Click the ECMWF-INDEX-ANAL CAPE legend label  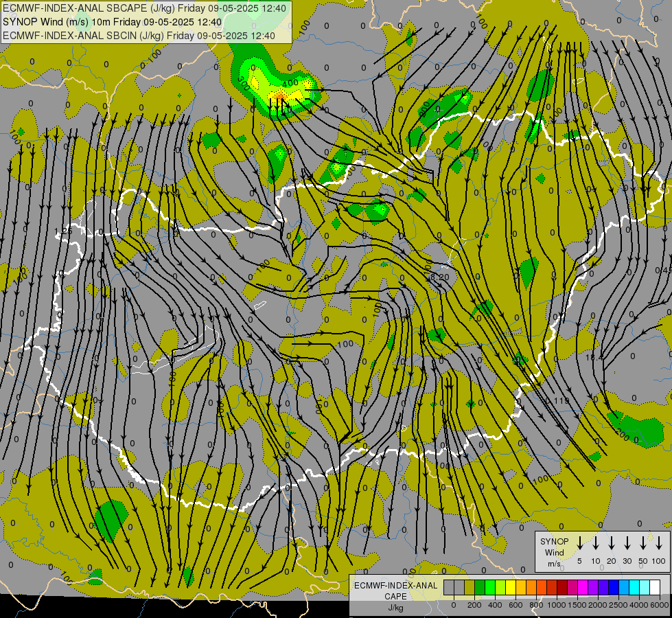396,591
